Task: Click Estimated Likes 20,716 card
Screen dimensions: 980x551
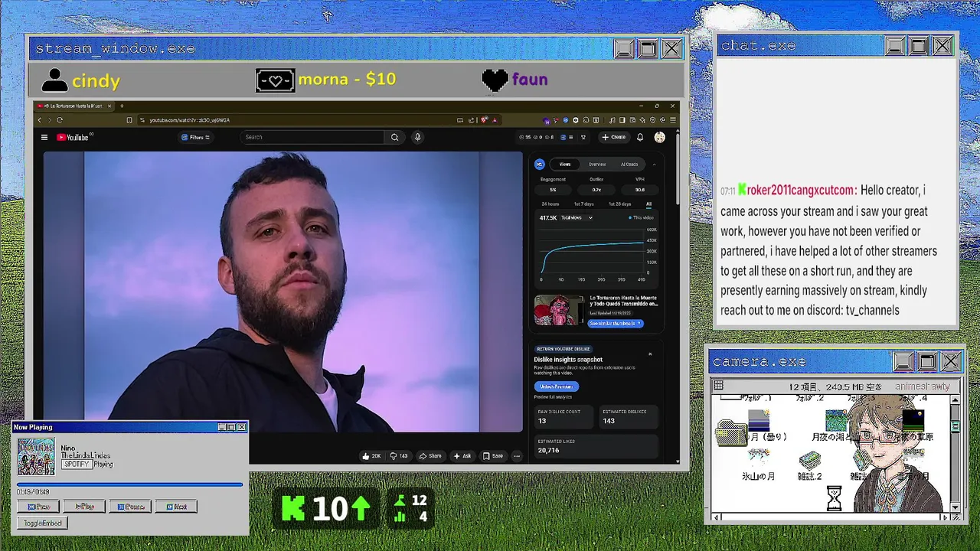Action: 596,446
